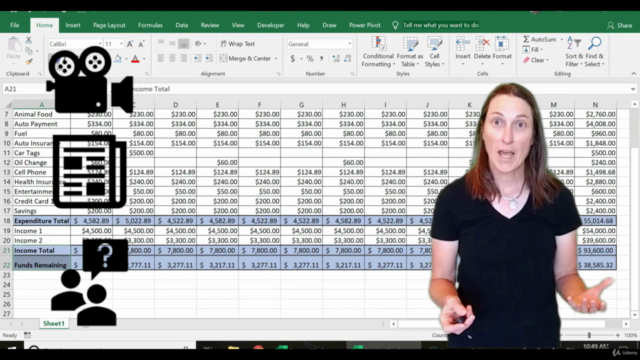Screen dimensions: 640x360
Task: Open Conditional Formatting menu
Action: [378, 52]
